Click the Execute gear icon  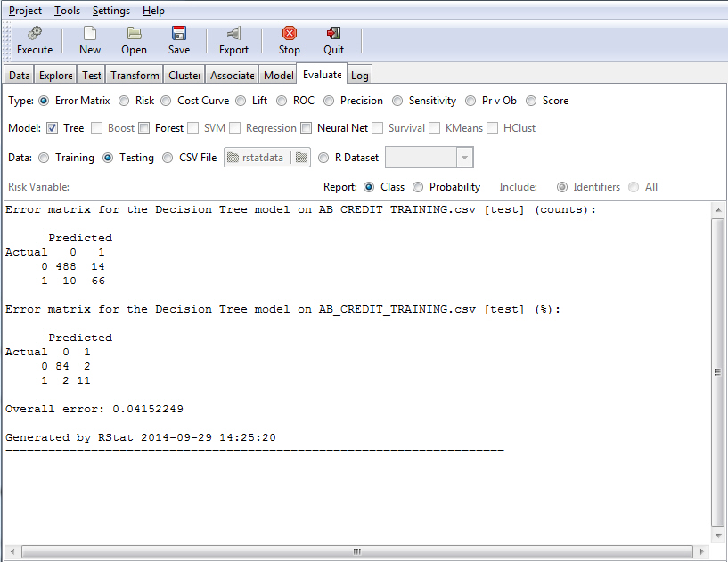(x=35, y=33)
